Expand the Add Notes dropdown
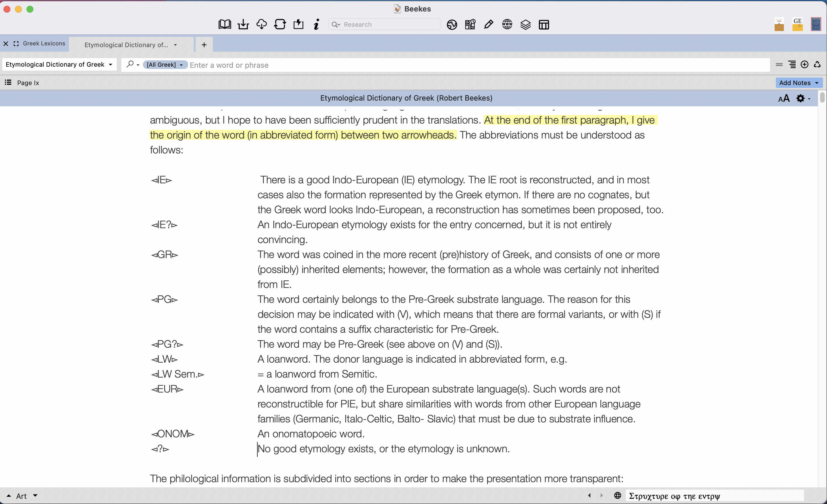827x504 pixels. pos(799,82)
